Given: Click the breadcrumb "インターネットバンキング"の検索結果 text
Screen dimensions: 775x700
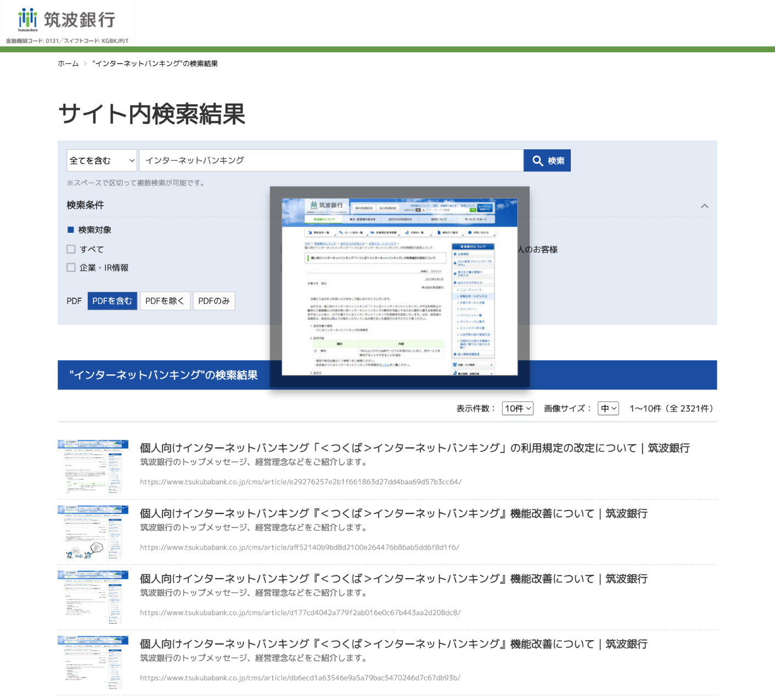Looking at the screenshot, I should (155, 64).
